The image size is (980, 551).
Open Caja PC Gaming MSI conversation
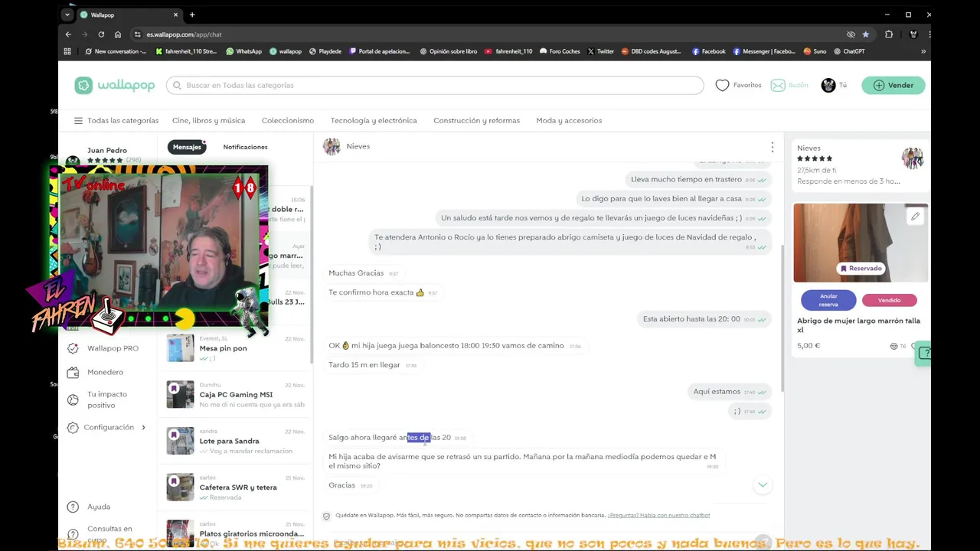click(x=236, y=395)
